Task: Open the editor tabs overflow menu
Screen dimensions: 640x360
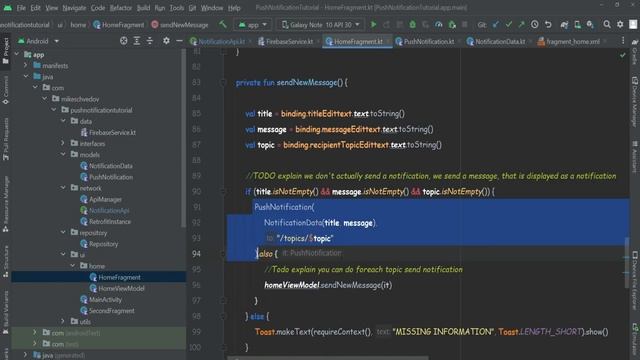Action: coord(623,41)
